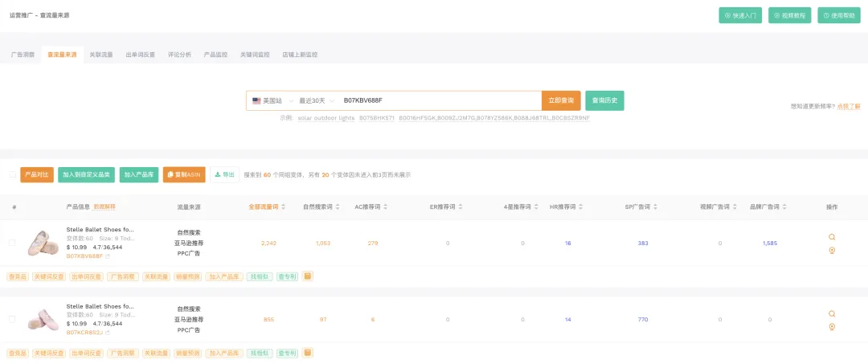Switch to 产品监控 tab
The height and width of the screenshot is (364, 868).
[215, 55]
